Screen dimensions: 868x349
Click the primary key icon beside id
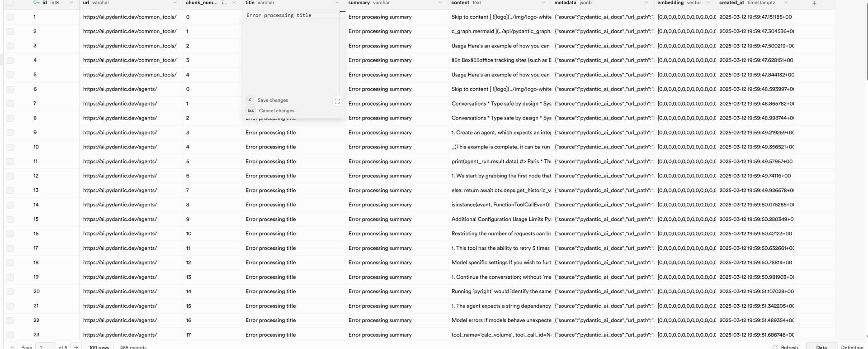(36, 3)
